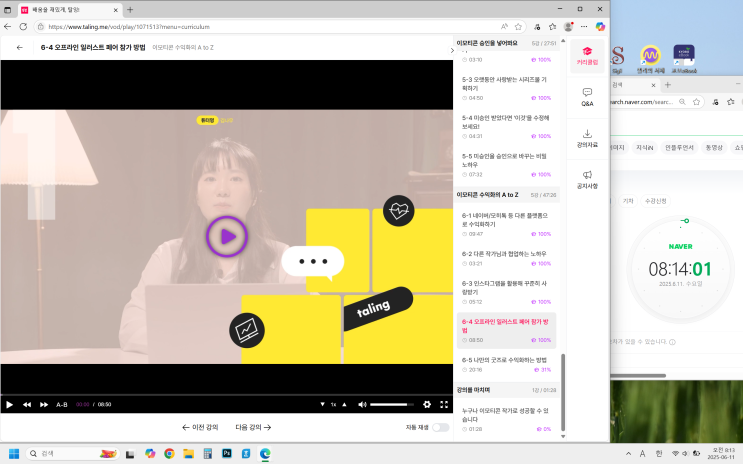Select lecture 6-2 다른 작가님과 협업하는 노하우
This screenshot has height=464, width=743.
[x=506, y=258]
